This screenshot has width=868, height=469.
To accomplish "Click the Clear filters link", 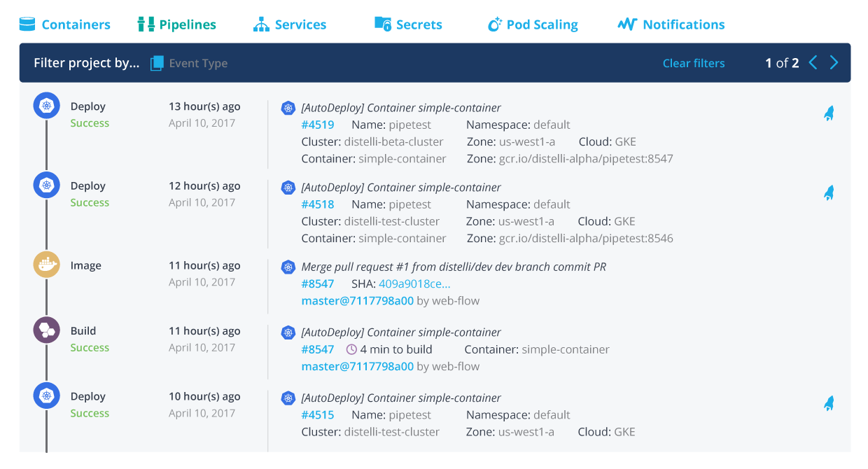I will tap(693, 63).
